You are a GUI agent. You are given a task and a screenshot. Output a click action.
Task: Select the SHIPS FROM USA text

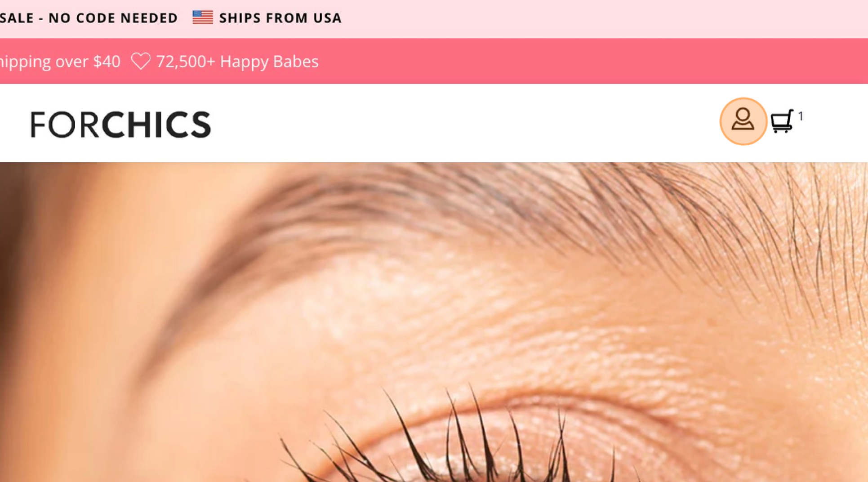(x=280, y=18)
